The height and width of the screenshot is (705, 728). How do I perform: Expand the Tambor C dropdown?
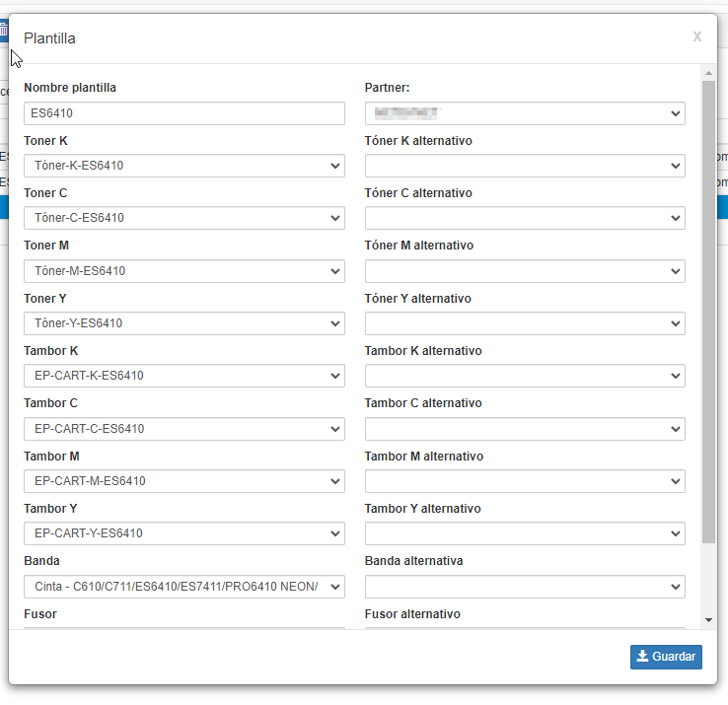point(183,429)
